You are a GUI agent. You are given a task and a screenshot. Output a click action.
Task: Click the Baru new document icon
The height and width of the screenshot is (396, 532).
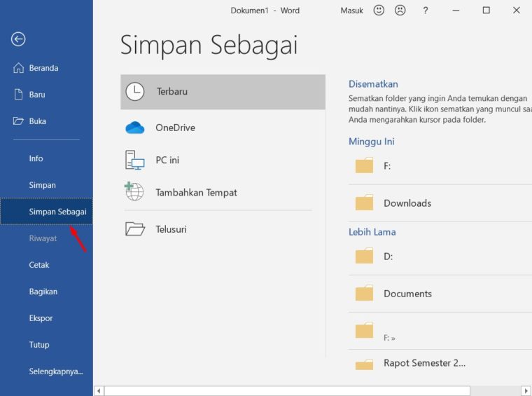click(x=18, y=94)
